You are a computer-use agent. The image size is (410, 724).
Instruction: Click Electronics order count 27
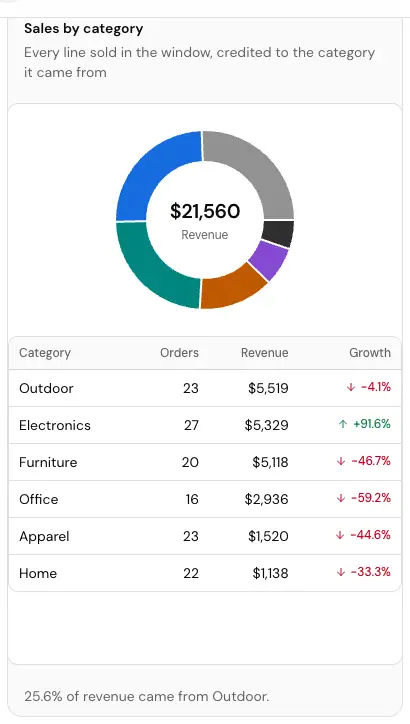[191, 425]
